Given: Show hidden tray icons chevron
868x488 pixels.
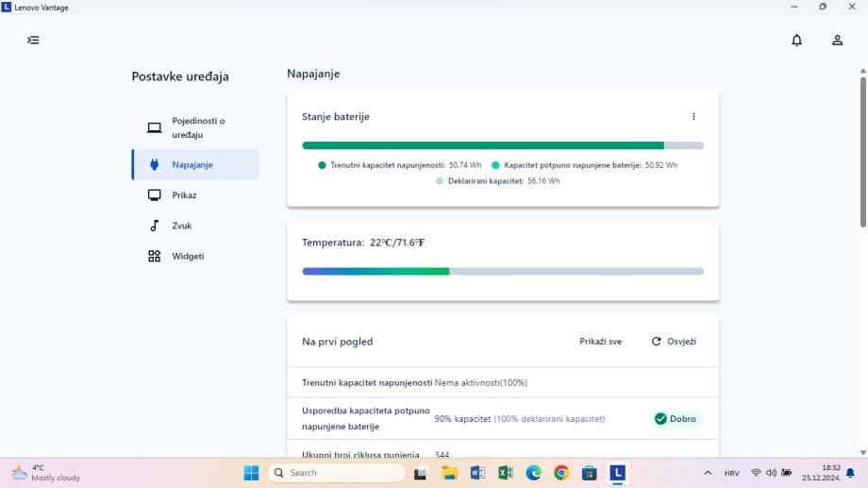Looking at the screenshot, I should (708, 473).
